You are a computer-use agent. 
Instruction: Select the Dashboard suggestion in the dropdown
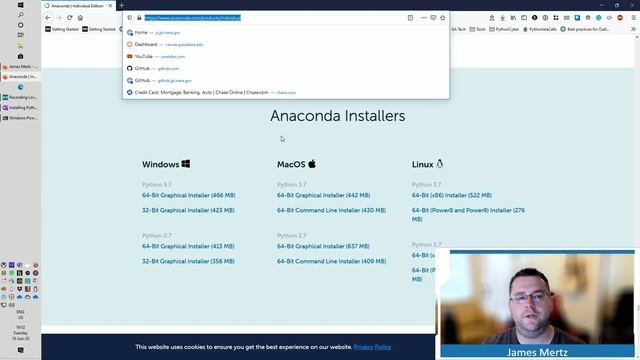tap(286, 44)
